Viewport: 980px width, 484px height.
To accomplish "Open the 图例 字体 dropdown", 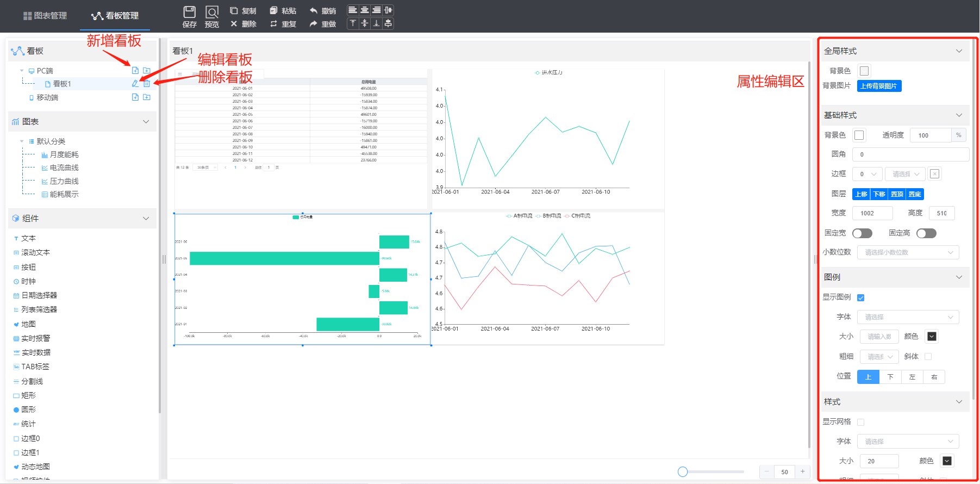I will pyautogui.click(x=908, y=317).
